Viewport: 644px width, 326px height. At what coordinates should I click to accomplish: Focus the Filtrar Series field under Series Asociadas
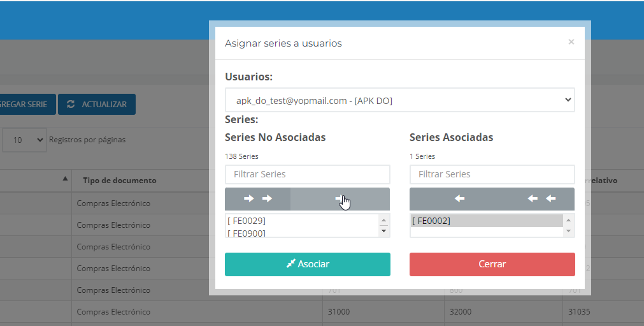click(x=492, y=174)
